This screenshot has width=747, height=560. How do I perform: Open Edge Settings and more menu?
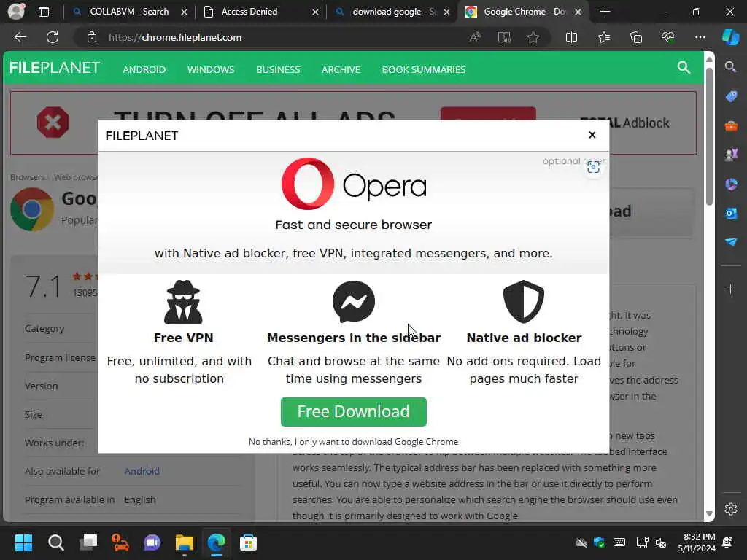(700, 37)
